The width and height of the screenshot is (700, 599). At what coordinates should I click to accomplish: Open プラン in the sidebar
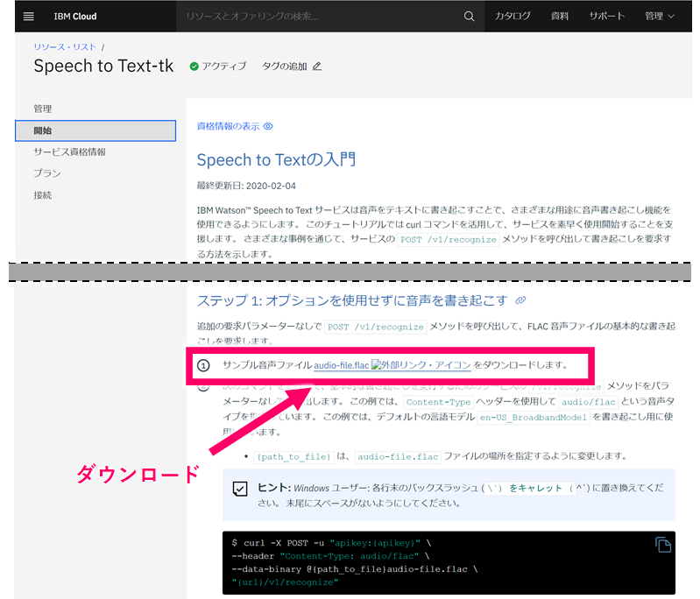click(47, 173)
